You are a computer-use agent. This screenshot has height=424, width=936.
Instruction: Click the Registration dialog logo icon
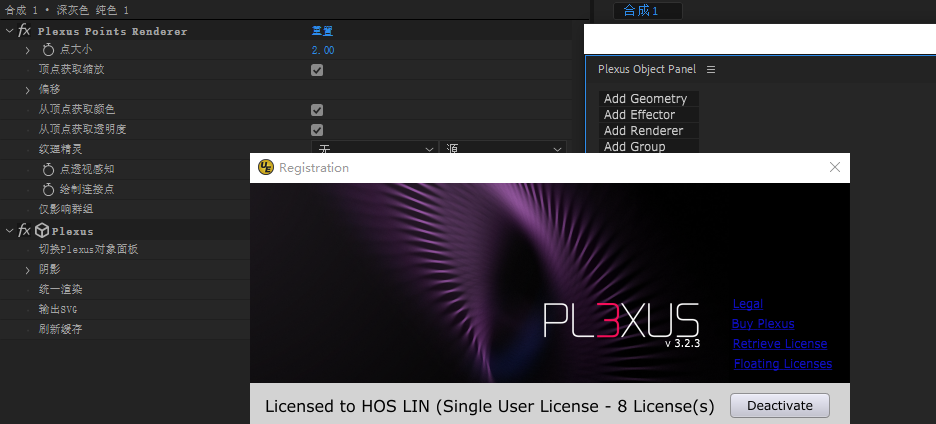266,168
